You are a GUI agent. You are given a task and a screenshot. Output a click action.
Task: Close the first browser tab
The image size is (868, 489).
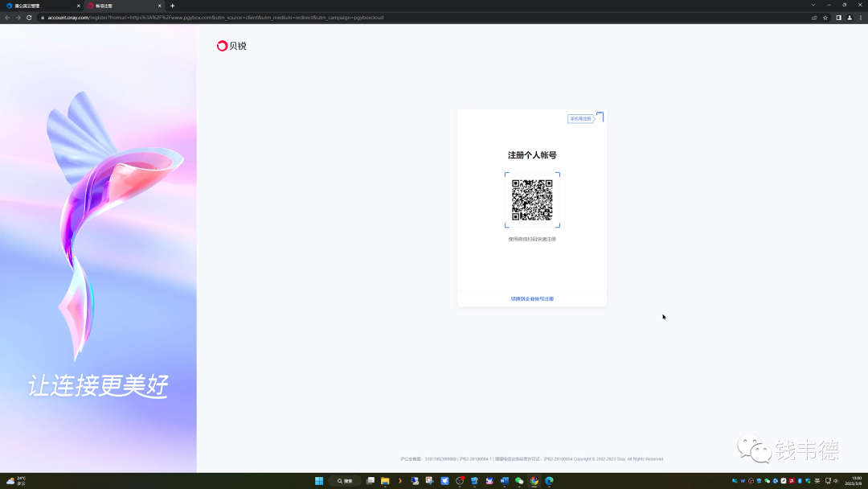point(78,6)
